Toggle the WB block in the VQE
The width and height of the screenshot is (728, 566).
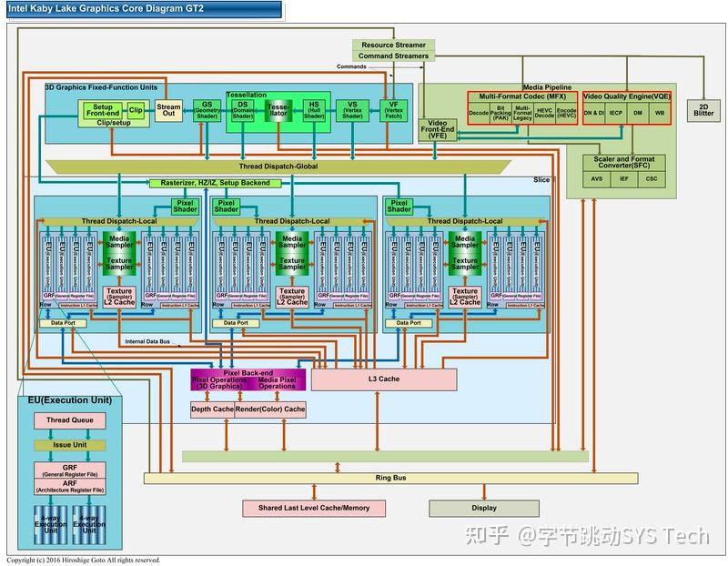[659, 114]
